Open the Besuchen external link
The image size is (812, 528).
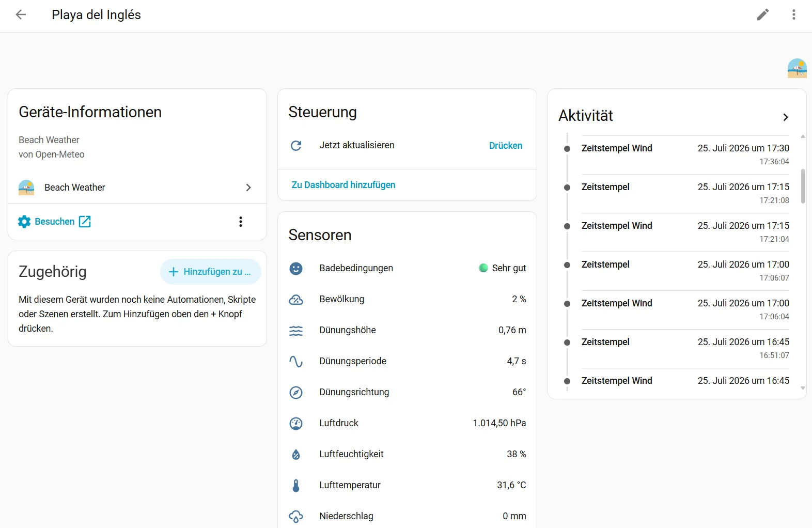tap(55, 222)
